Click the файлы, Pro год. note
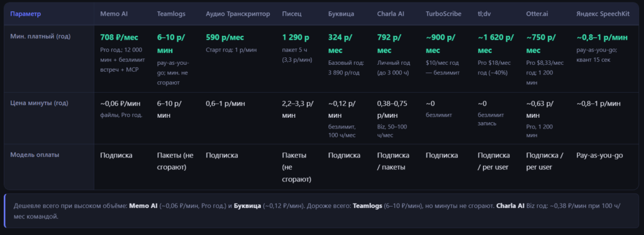644x235 pixels. coord(121,115)
